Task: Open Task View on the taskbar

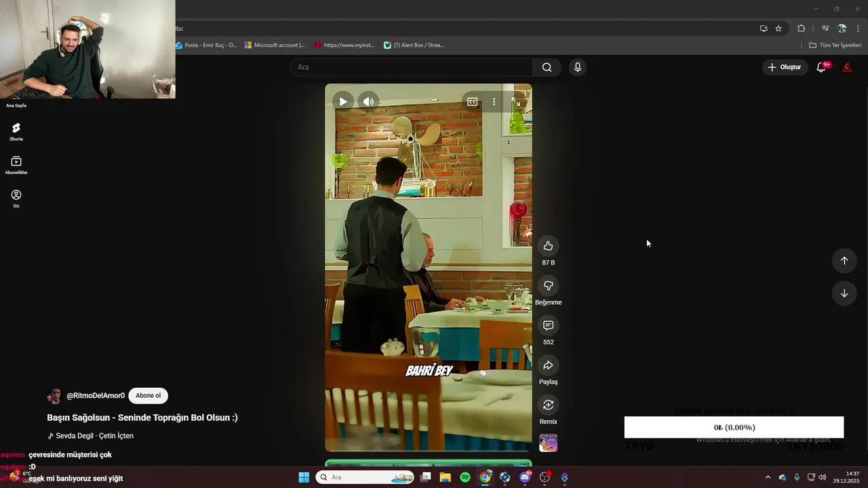Action: pyautogui.click(x=426, y=477)
